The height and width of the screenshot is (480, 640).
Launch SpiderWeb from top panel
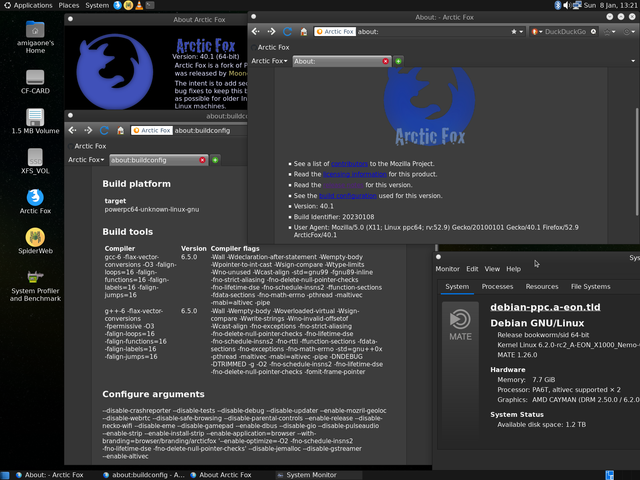128,5
